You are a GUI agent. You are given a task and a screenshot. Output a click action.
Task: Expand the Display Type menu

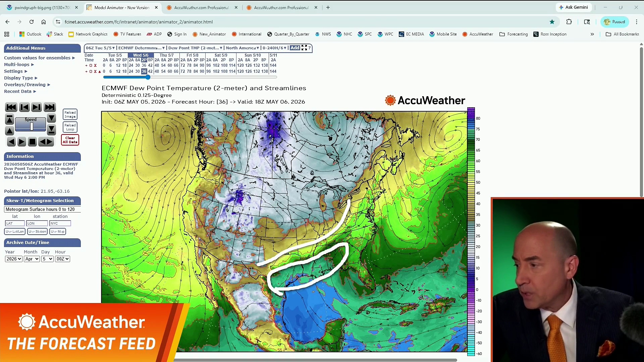(21, 78)
